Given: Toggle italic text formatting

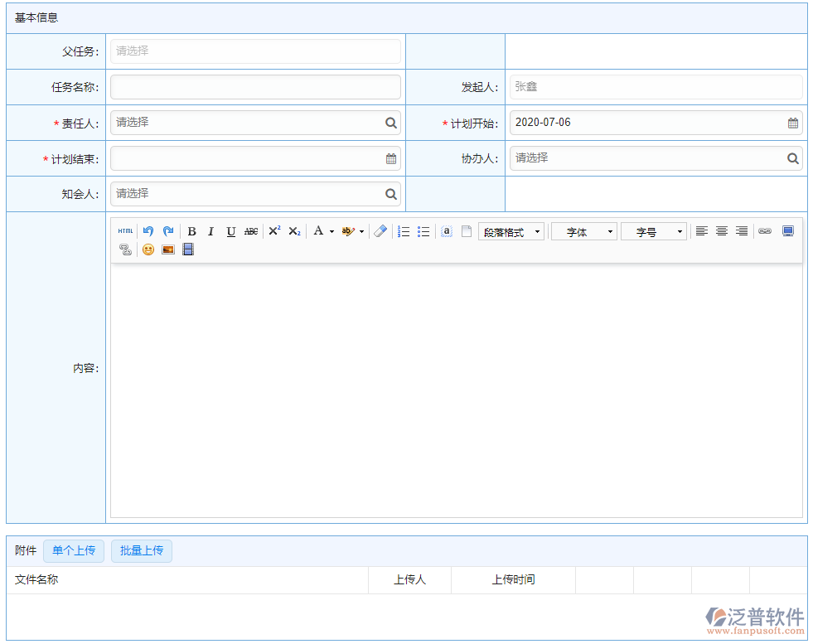Looking at the screenshot, I should click(211, 231).
